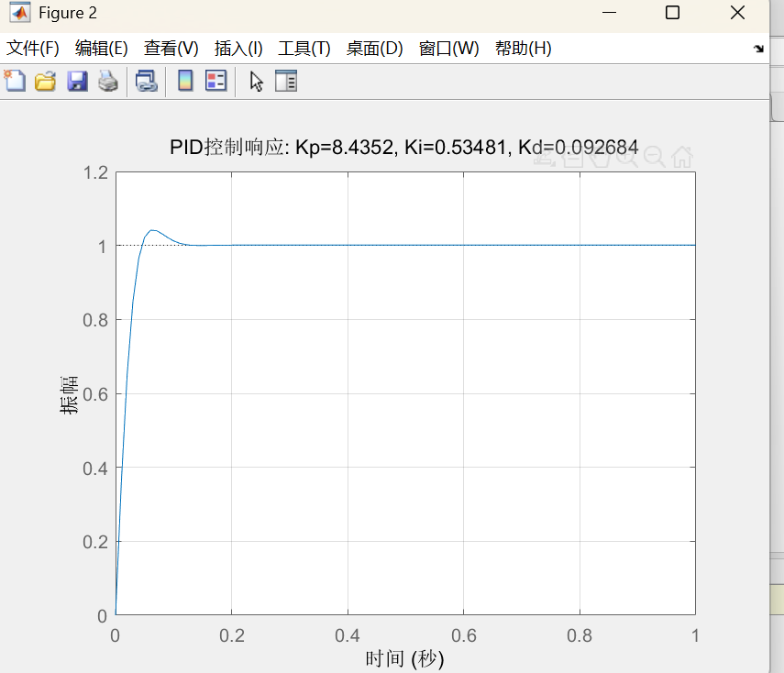
Task: Maximize the Figure 2 window
Action: (672, 13)
